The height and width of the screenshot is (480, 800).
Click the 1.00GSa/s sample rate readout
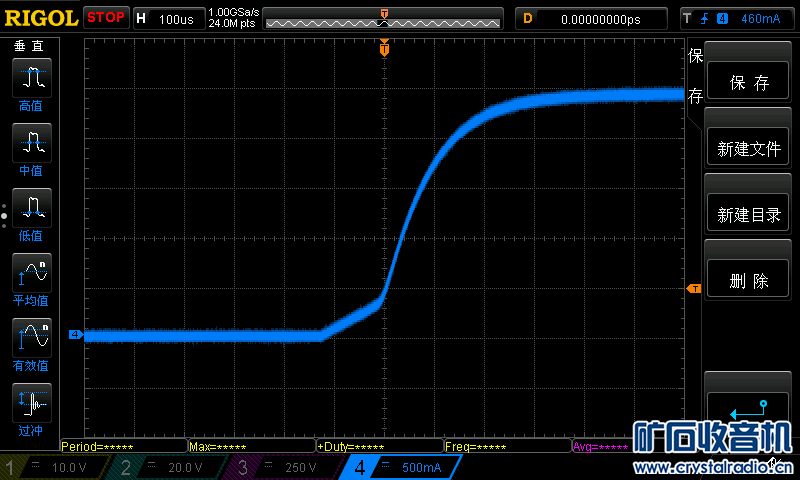234,12
